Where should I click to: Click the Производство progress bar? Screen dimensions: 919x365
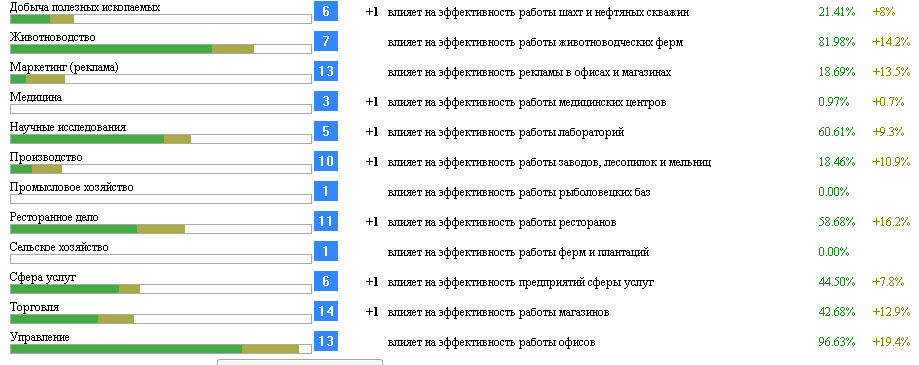click(161, 169)
